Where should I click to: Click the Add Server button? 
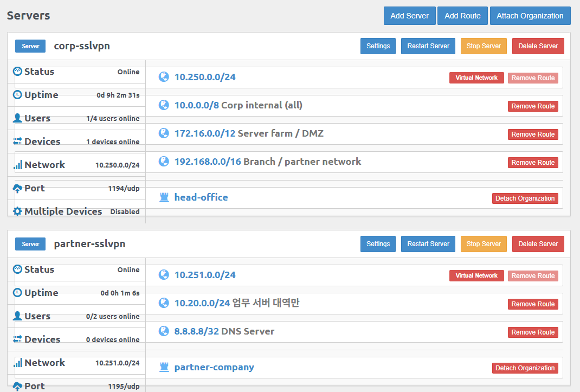(409, 16)
